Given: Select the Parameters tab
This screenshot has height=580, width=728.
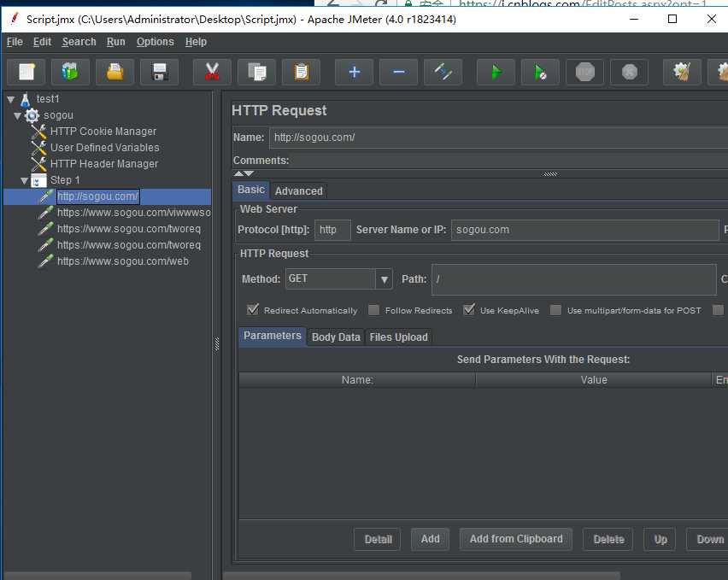Looking at the screenshot, I should (x=272, y=336).
